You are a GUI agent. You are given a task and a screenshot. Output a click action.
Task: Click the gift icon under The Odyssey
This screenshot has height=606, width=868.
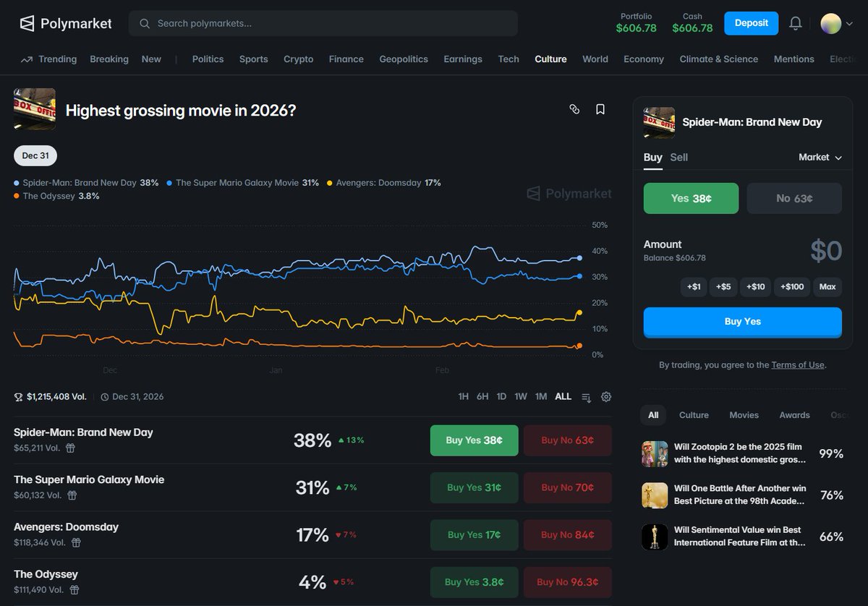[74, 589]
